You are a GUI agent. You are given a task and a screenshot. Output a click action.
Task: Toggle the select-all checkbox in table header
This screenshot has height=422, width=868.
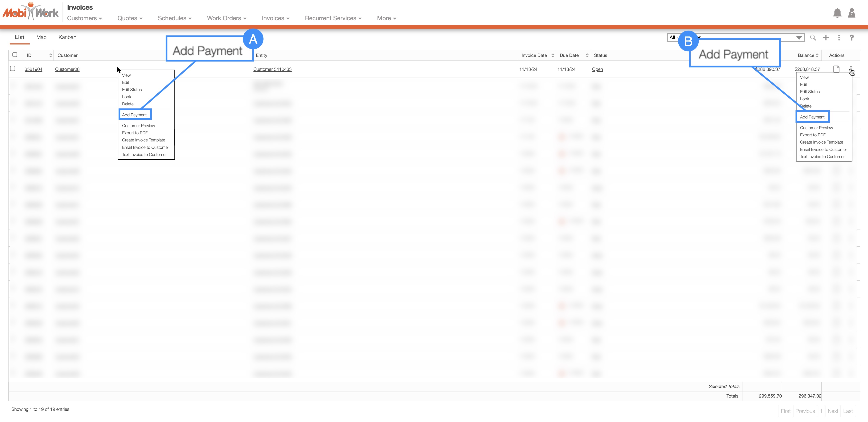pyautogui.click(x=15, y=55)
